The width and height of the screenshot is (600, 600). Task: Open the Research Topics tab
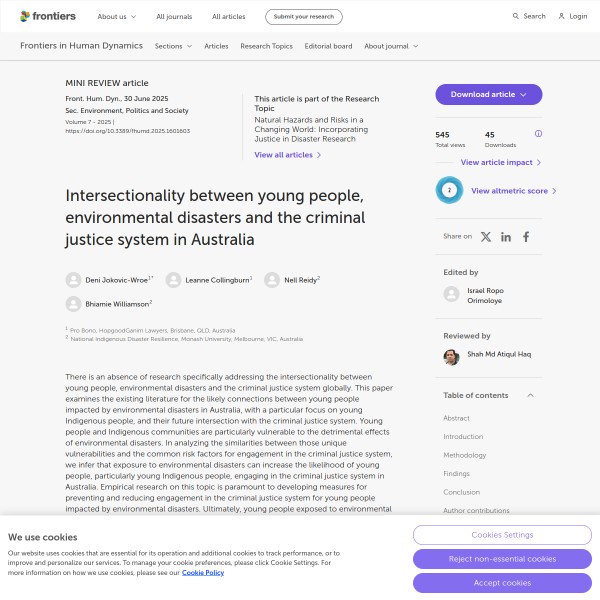pyautogui.click(x=266, y=46)
